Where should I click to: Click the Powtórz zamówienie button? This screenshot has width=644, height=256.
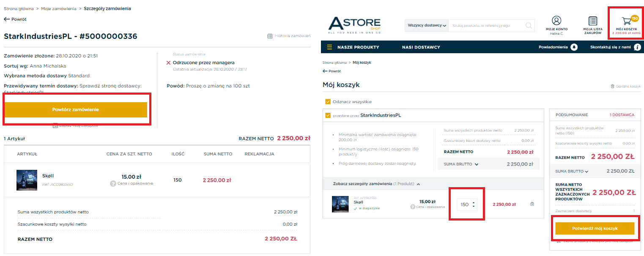coord(76,109)
